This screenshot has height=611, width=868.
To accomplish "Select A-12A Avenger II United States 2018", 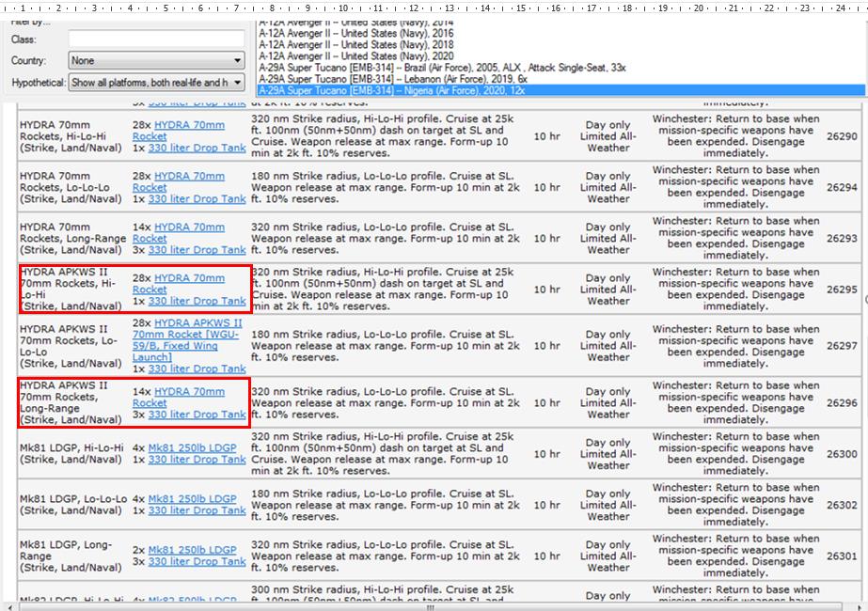I will pos(356,44).
